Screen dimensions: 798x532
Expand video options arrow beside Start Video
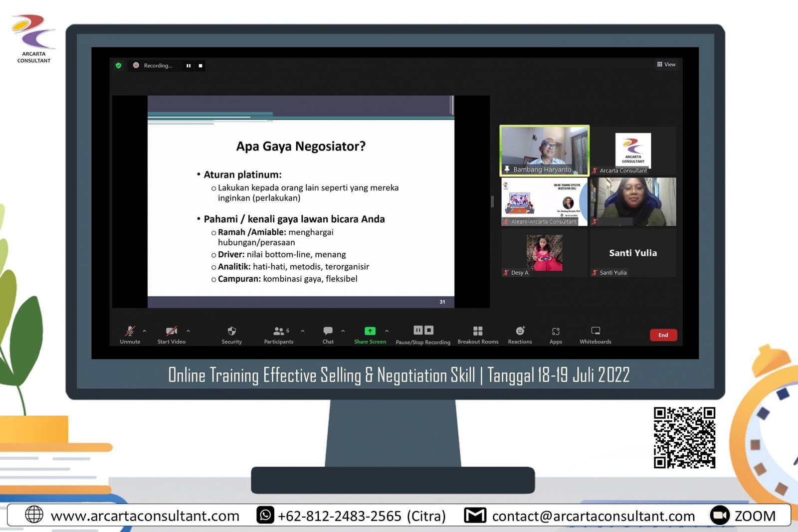click(188, 331)
